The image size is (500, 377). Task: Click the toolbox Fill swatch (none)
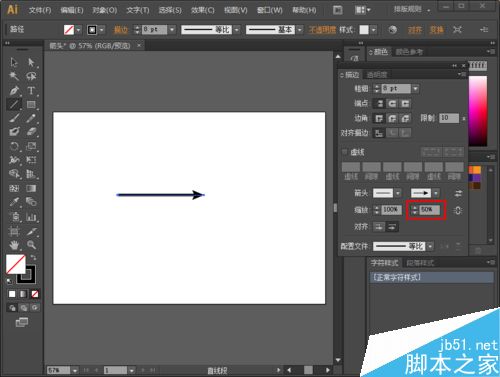tap(15, 264)
